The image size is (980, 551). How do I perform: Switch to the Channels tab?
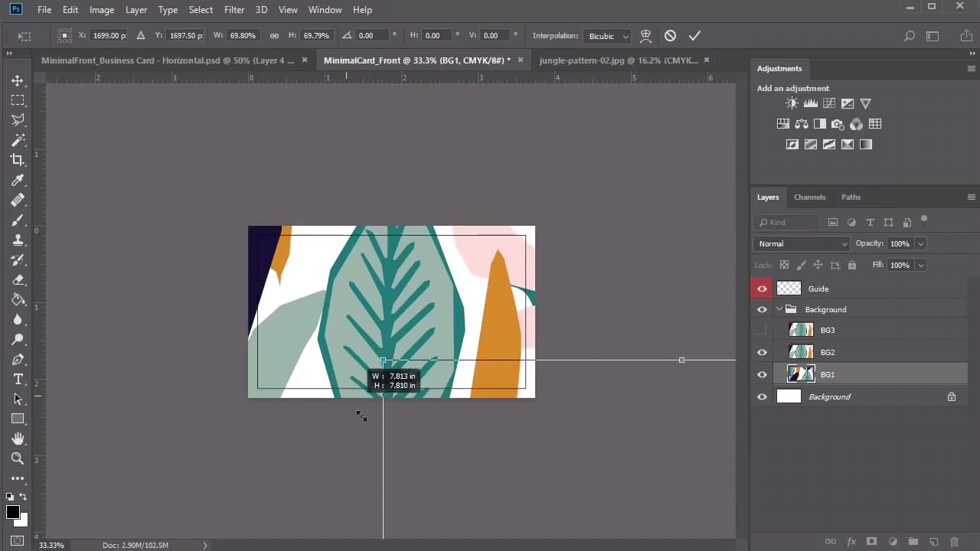click(809, 197)
